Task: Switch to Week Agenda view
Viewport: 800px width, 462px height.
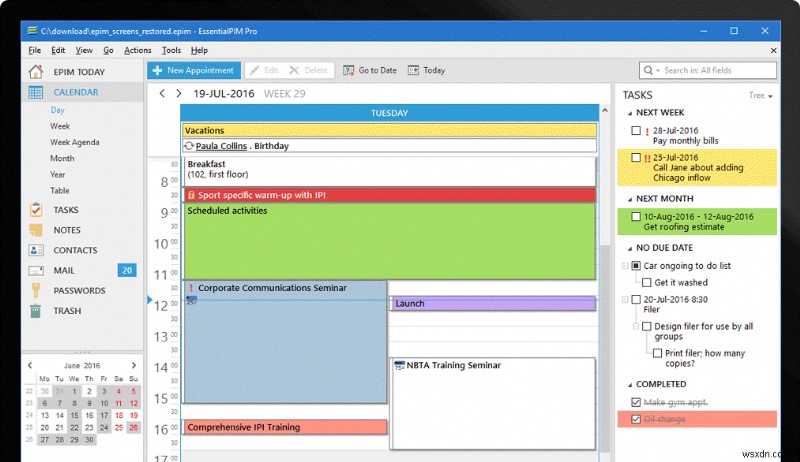Action: (x=74, y=142)
